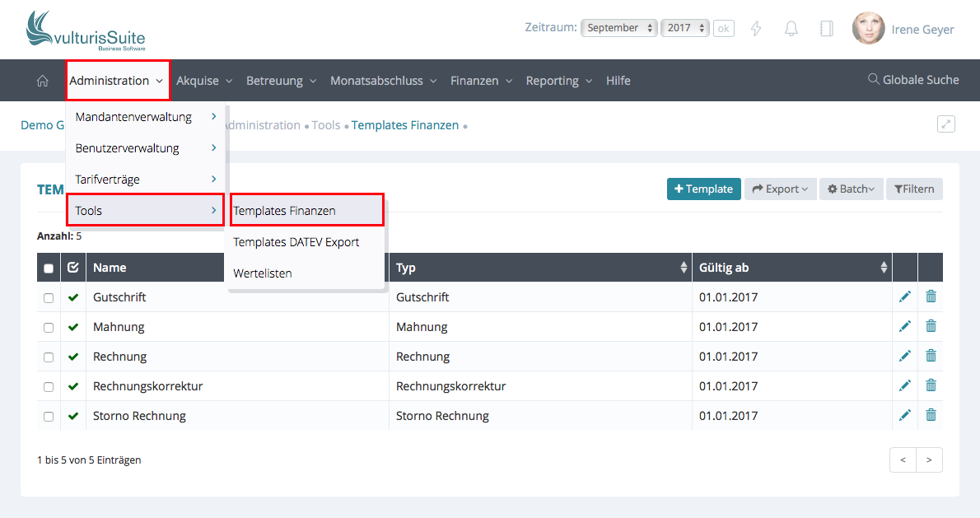
Task: Open Wertelisten in Tools submenu
Action: pyautogui.click(x=263, y=273)
